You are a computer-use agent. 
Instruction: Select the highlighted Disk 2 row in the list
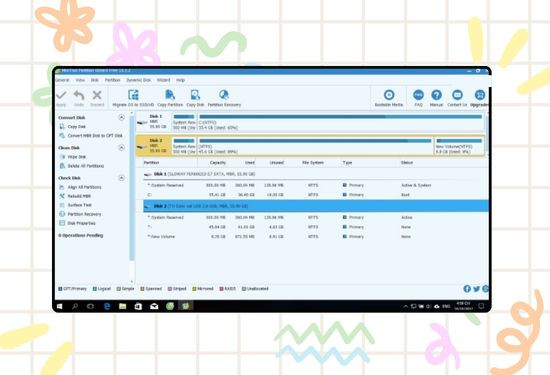pos(316,206)
